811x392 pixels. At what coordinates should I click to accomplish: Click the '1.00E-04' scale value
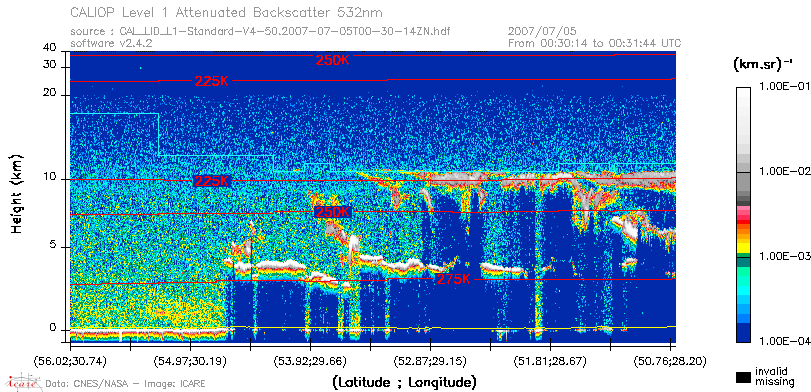pos(784,341)
